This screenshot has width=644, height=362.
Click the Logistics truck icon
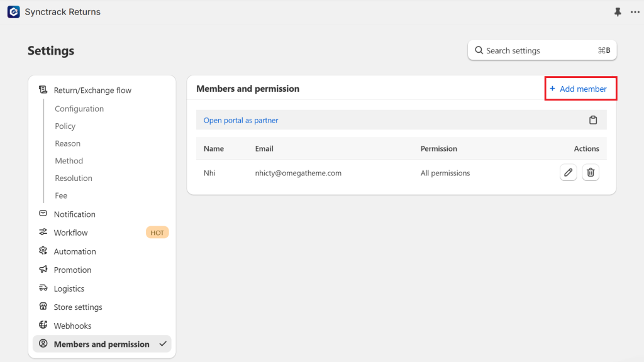click(x=43, y=288)
